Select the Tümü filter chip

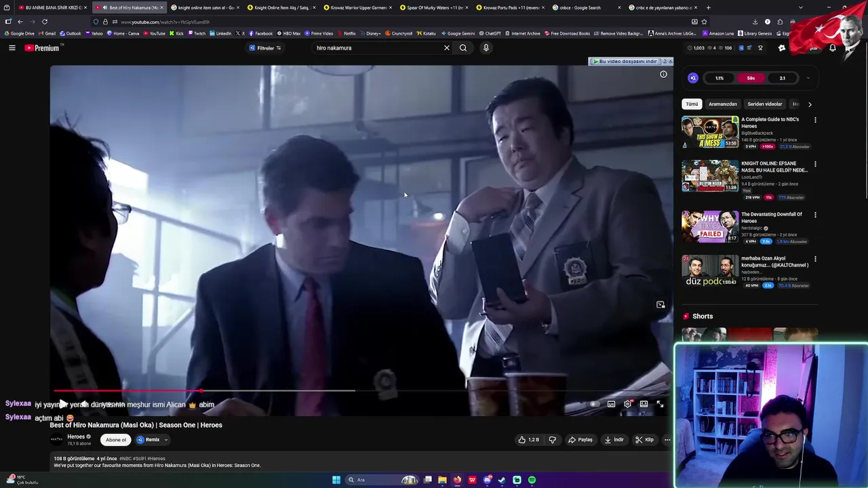tap(692, 104)
